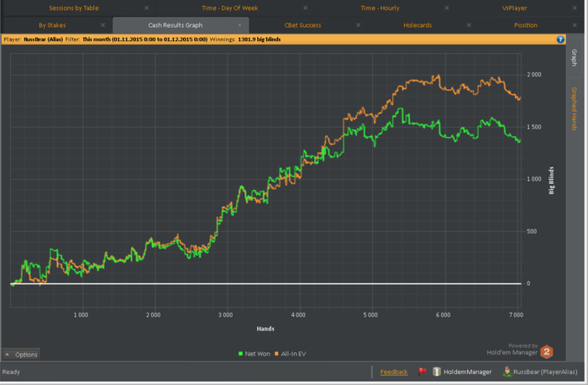This screenshot has height=385, width=588.
Task: Click the Hold'em Manager 2 logo
Action: (546, 351)
